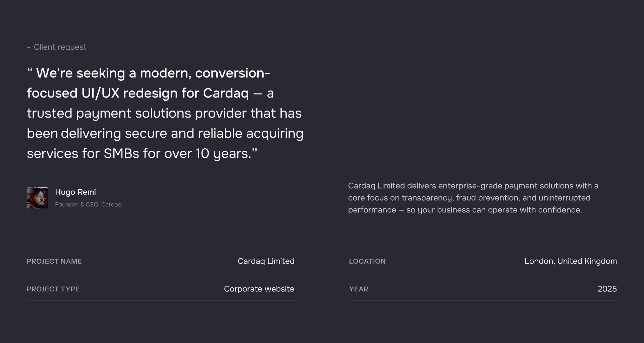The width and height of the screenshot is (644, 343).
Task: Click the 'trusted payment solutions provider' line
Action: point(164,113)
